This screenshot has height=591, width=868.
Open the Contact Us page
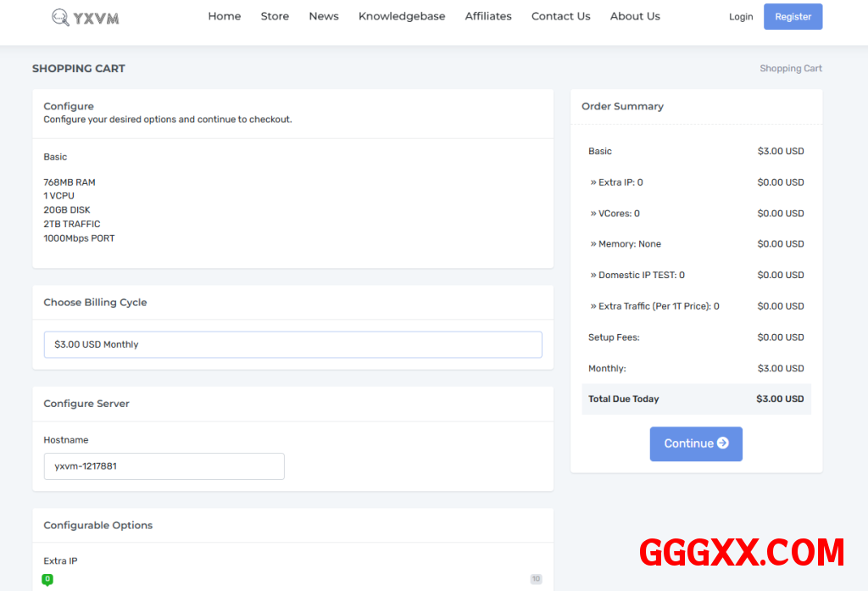[560, 16]
